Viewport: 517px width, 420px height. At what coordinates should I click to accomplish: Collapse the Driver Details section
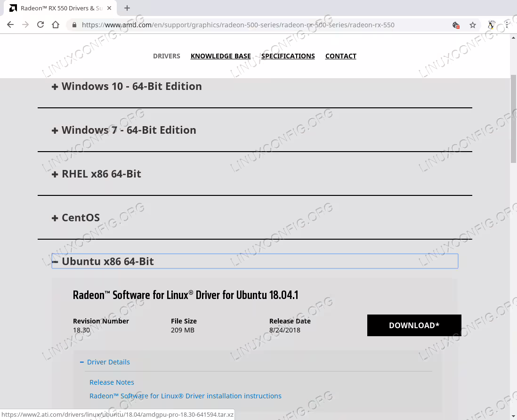(105, 362)
